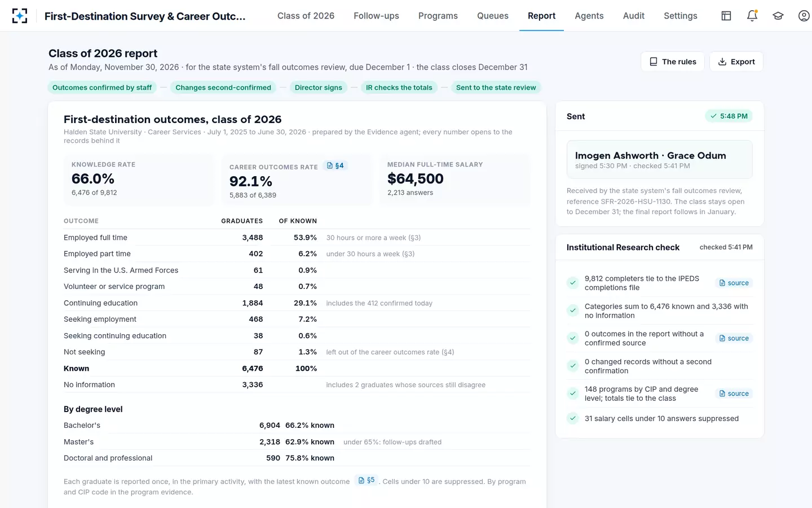
Task: Click the 66.0% knowledge rate value
Action: [93, 179]
